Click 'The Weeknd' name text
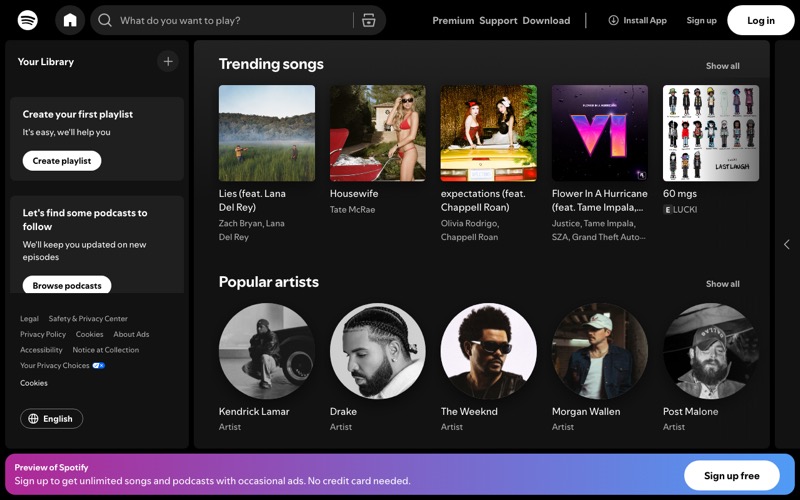This screenshot has height=500, width=800. (x=469, y=412)
